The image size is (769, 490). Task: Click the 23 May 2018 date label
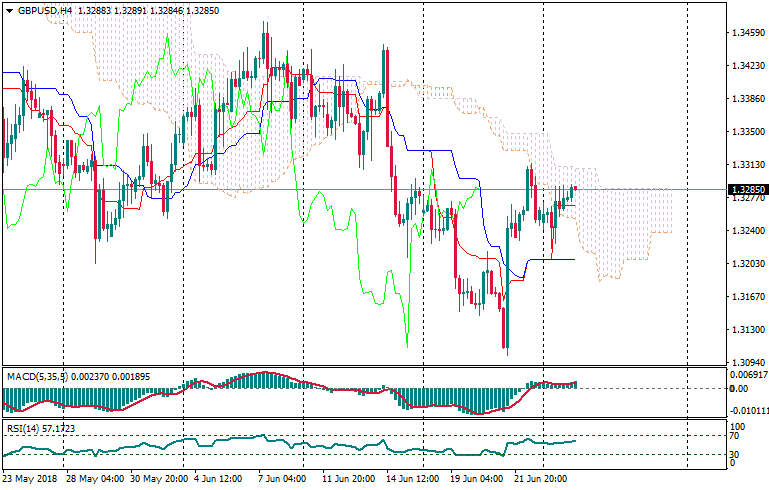point(30,479)
